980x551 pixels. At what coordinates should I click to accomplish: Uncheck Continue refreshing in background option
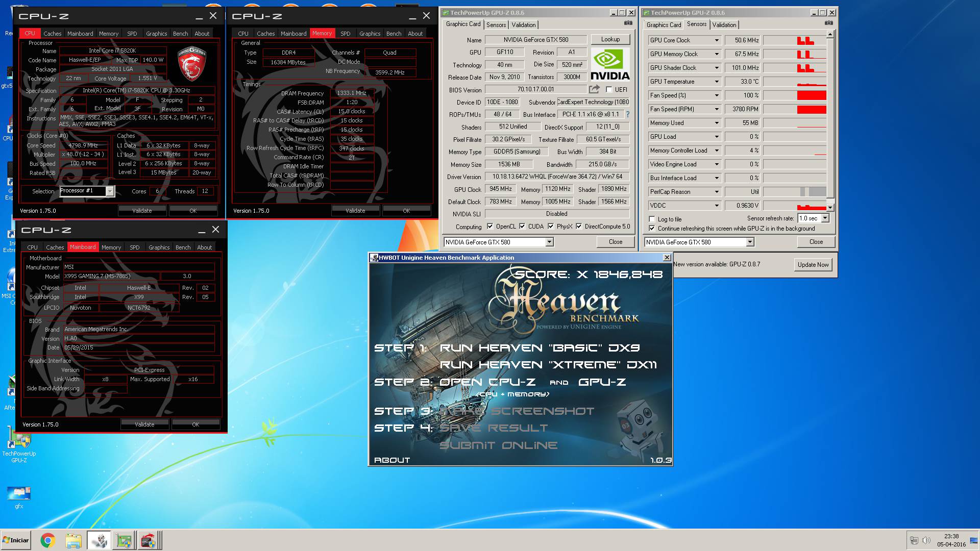[x=652, y=229]
